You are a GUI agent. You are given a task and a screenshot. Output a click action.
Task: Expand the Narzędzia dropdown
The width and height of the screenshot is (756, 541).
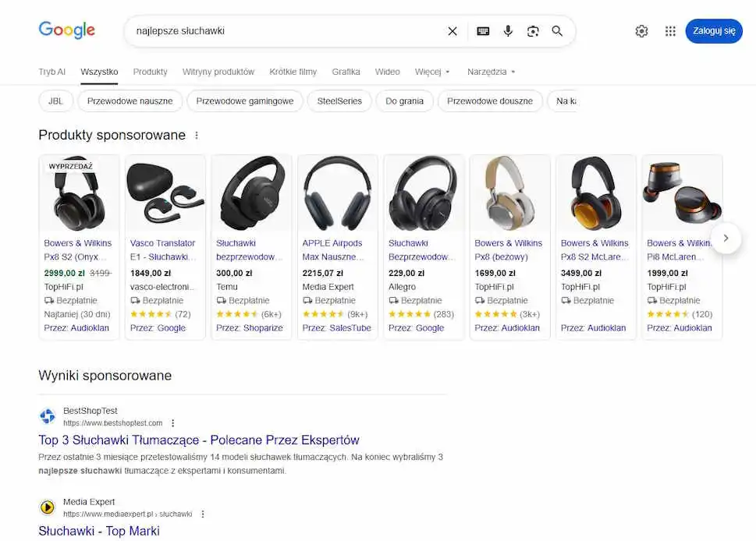488,71
